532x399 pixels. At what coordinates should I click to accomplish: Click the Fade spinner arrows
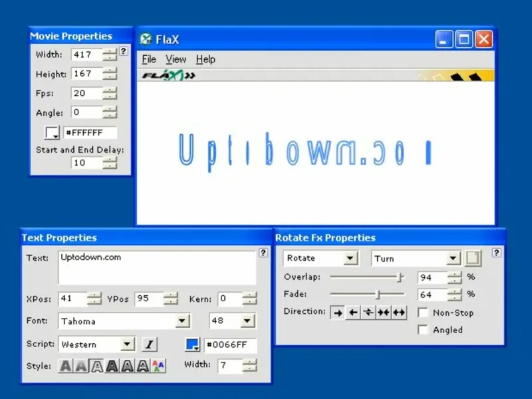point(455,294)
